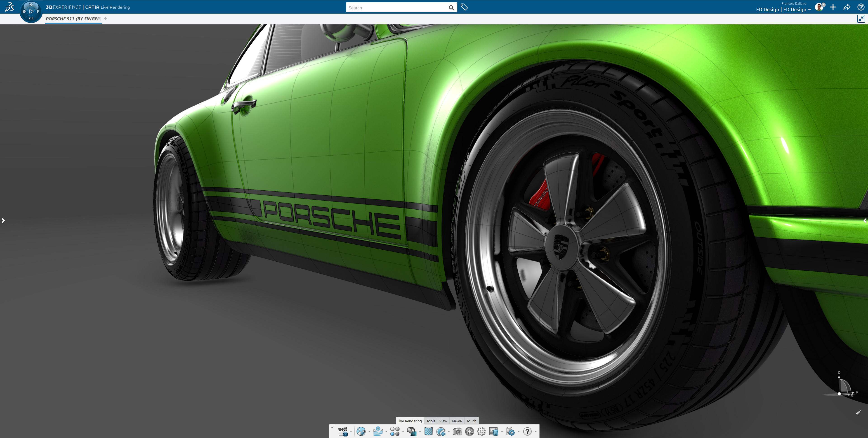The image size is (868, 438).
Task: Expand the left panel arrow in the viewport
Action: (x=3, y=220)
